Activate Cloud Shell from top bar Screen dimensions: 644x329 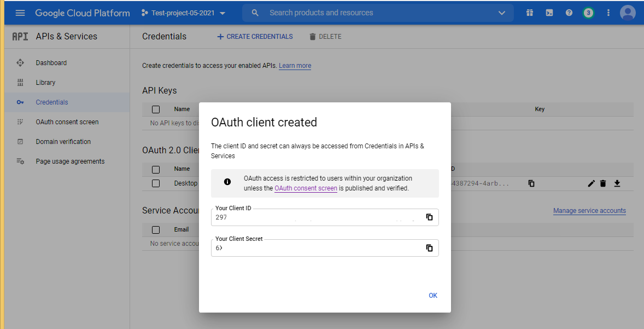coord(549,13)
